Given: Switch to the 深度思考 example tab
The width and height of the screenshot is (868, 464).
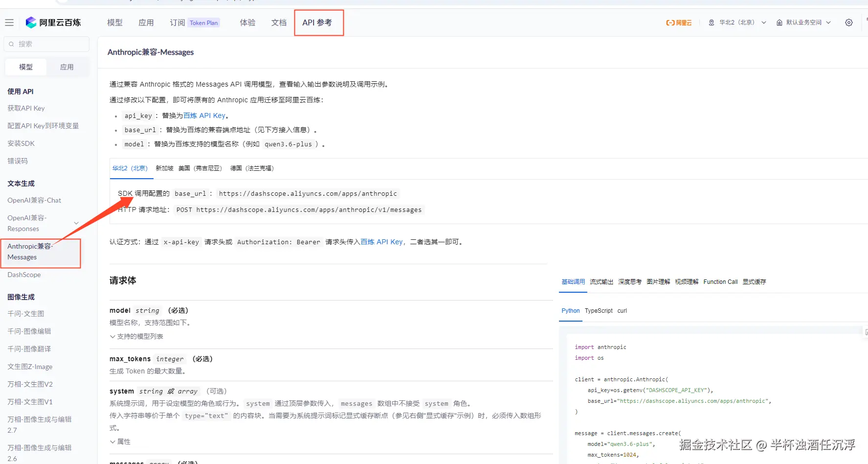Looking at the screenshot, I should click(x=630, y=282).
